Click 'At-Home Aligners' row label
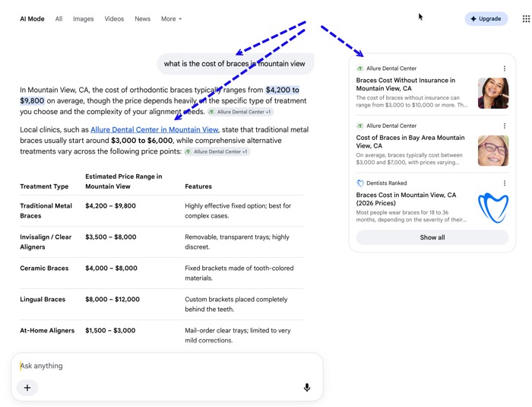The width and height of the screenshot is (532, 407). pos(47,331)
